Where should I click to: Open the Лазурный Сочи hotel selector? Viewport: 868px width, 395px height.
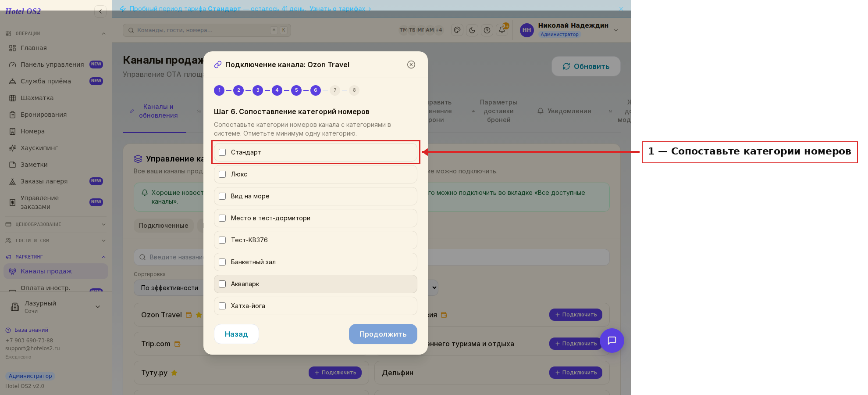[56, 307]
